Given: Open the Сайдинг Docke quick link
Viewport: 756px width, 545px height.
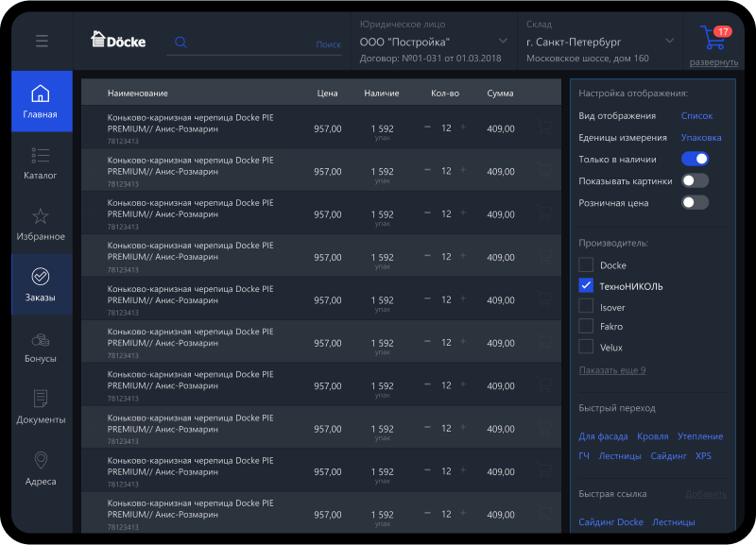Looking at the screenshot, I should [610, 522].
